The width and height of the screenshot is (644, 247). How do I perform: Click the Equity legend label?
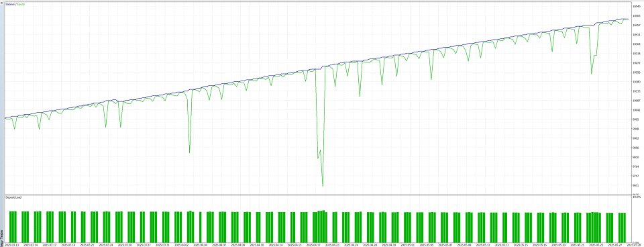(20, 4)
